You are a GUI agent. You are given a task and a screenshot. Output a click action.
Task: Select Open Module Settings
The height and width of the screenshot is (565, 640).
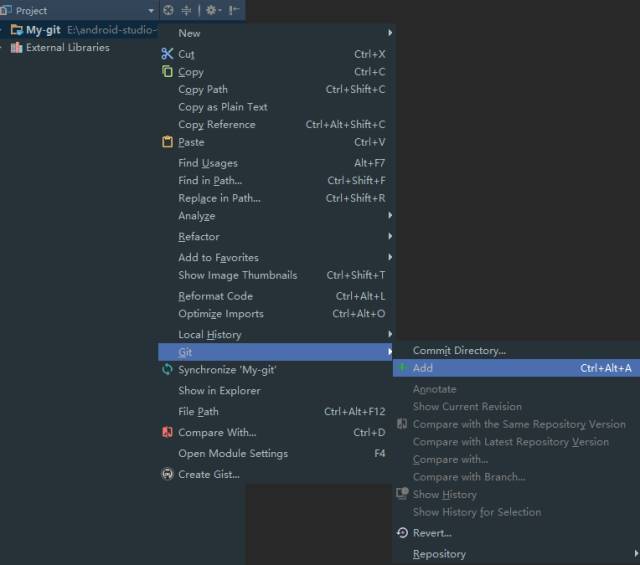click(x=276, y=454)
